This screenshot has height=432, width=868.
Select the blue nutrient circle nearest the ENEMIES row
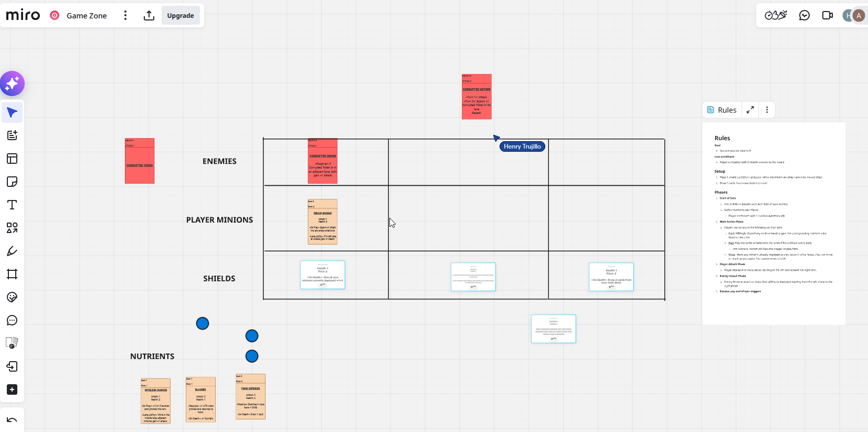pos(203,323)
